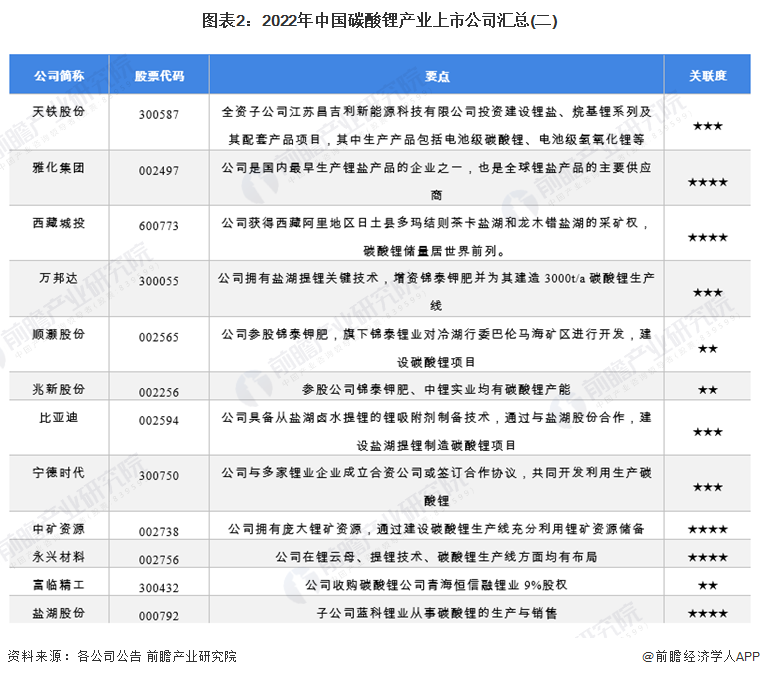Select the company name 顺灏股份

pyautogui.click(x=59, y=334)
